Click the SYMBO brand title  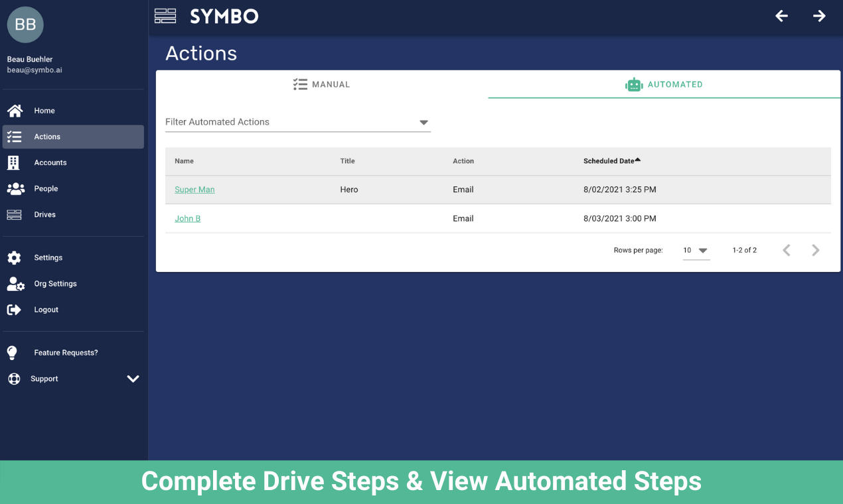[x=224, y=17]
